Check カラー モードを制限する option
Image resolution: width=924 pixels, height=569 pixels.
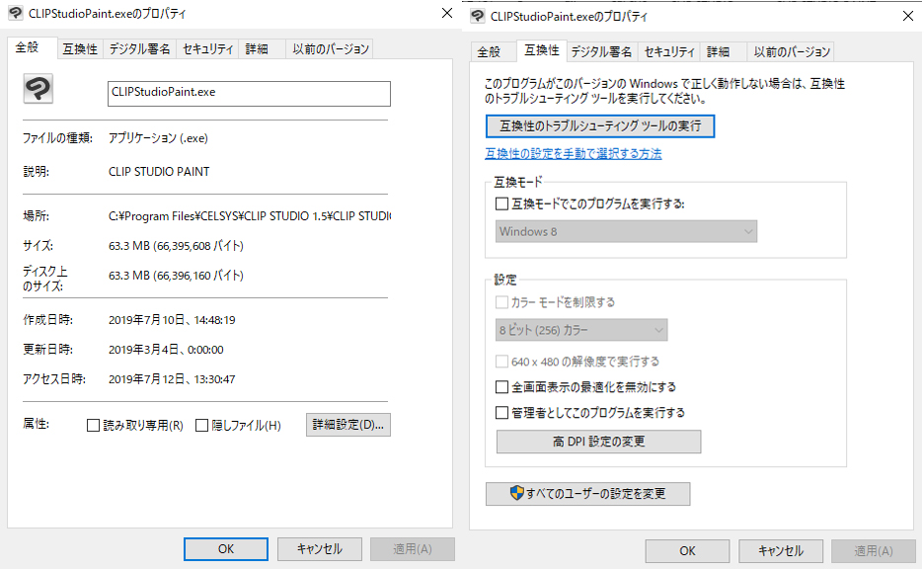point(501,302)
